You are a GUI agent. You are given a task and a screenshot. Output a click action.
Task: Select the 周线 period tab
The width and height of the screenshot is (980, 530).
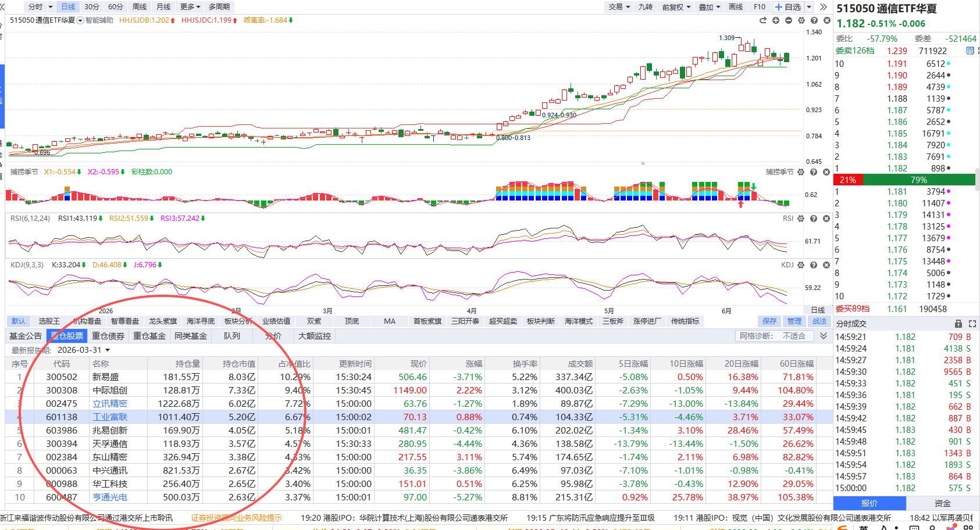pos(140,7)
